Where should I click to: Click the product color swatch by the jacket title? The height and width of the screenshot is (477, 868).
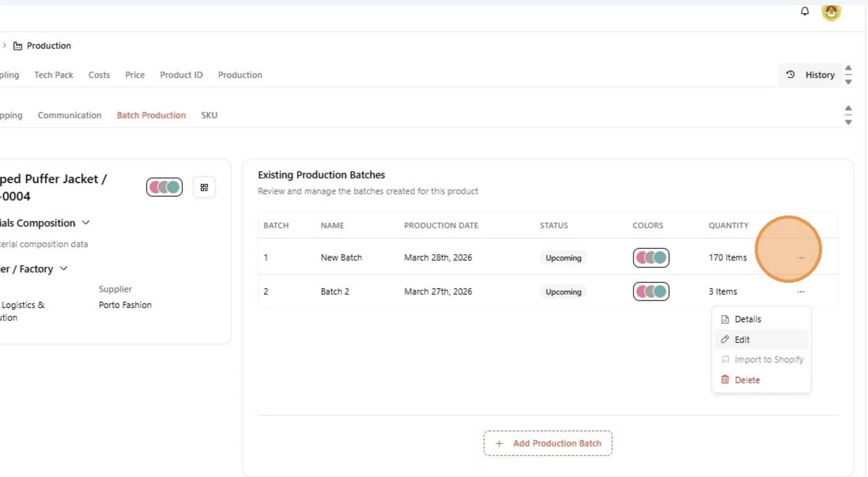click(x=165, y=187)
